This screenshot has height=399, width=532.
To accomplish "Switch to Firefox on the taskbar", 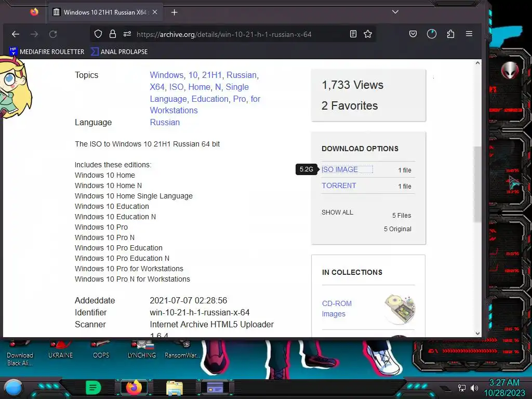I will [x=134, y=388].
